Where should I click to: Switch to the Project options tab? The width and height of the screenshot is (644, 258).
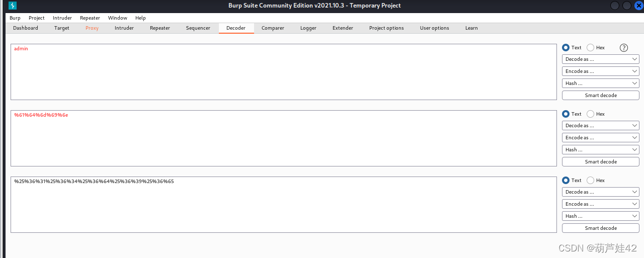386,28
